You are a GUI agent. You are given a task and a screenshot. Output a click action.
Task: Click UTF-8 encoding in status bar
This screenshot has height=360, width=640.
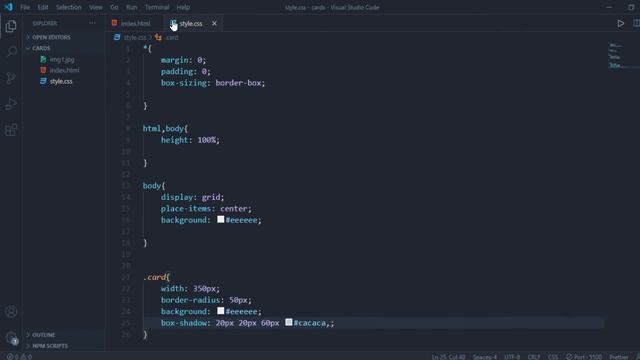point(512,357)
